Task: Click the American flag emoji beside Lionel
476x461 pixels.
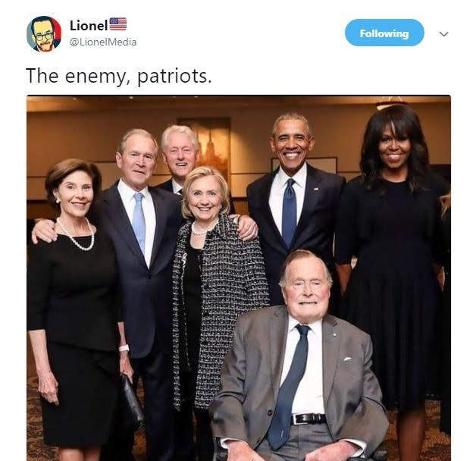Action: click(x=117, y=24)
